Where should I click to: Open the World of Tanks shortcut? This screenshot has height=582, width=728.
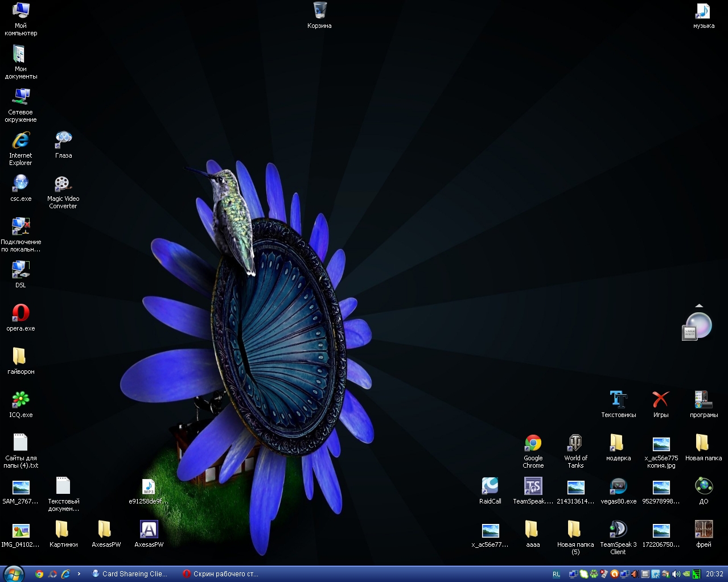click(575, 444)
